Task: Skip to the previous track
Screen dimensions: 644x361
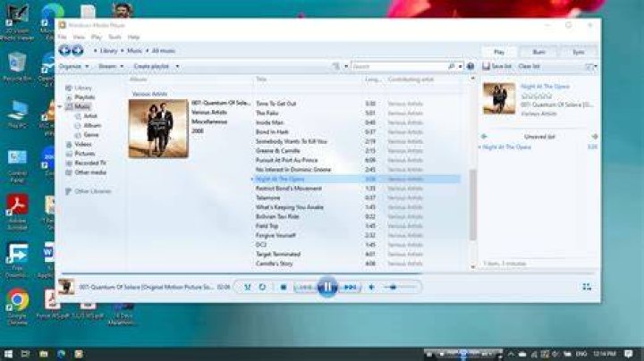Action: pyautogui.click(x=306, y=287)
